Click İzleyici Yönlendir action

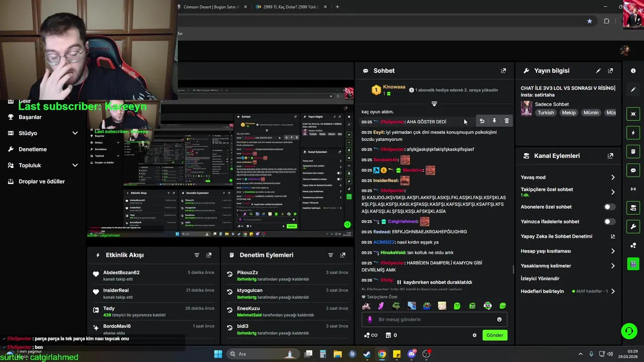coord(540,279)
